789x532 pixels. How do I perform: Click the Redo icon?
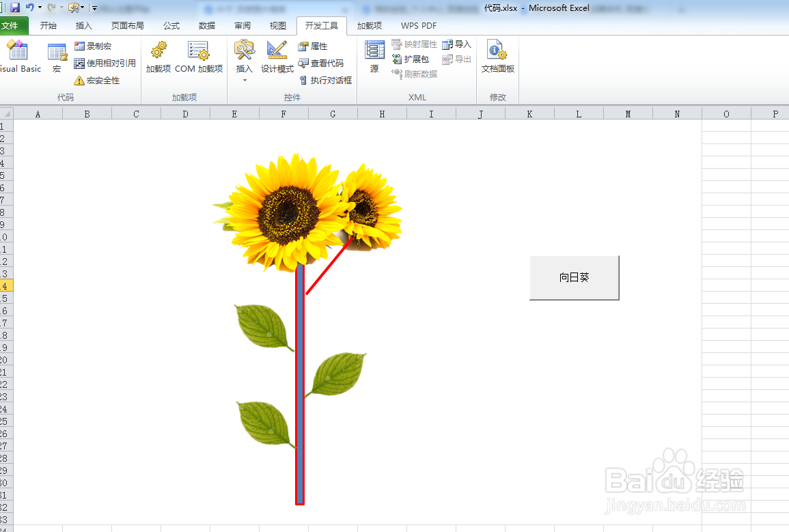(x=51, y=8)
